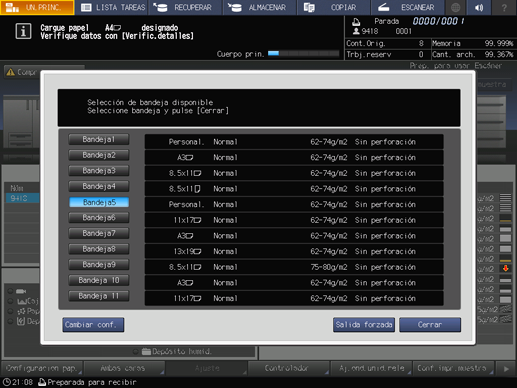Click the 11x17 row of Bandeja6

click(x=294, y=220)
